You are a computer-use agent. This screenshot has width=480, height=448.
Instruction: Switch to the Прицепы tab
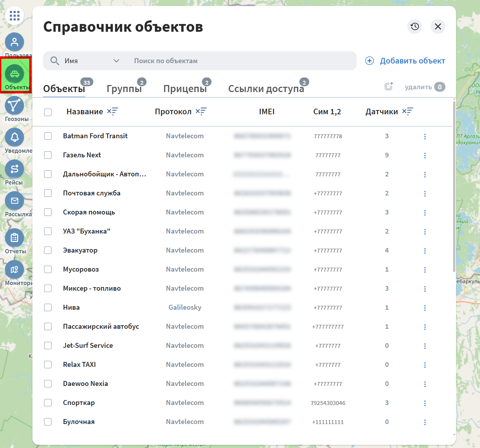(185, 89)
